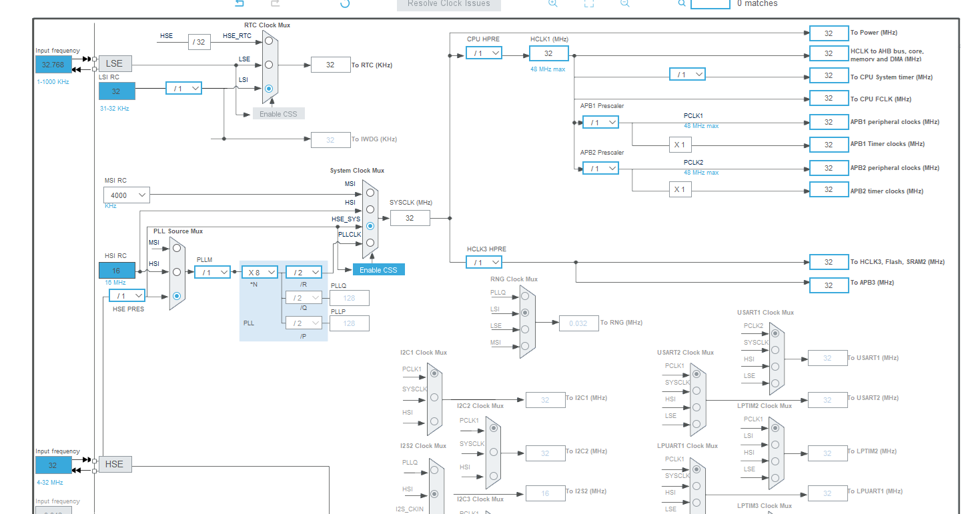Click the redo arrow icon in the toolbar
Screen dimensions: 980x514
(x=275, y=3)
